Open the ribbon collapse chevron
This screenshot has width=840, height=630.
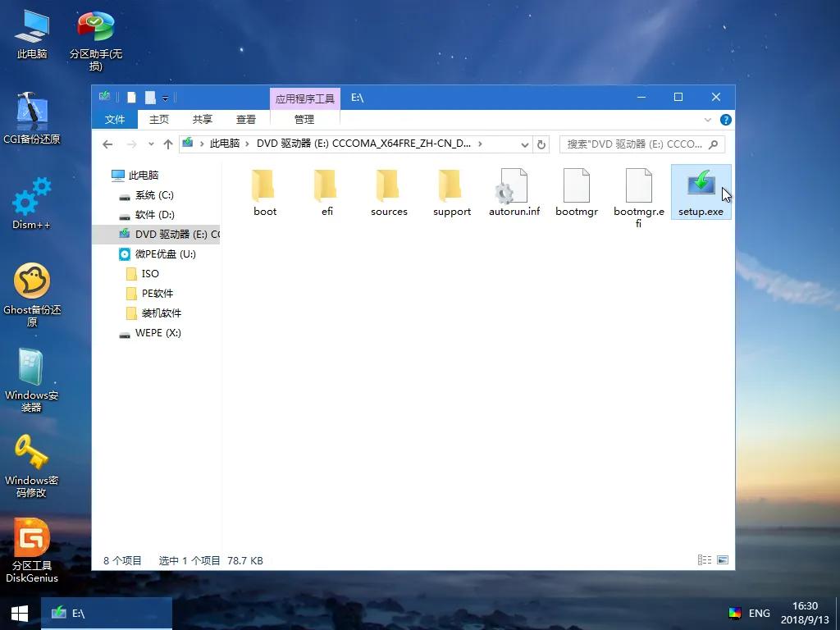tap(708, 119)
